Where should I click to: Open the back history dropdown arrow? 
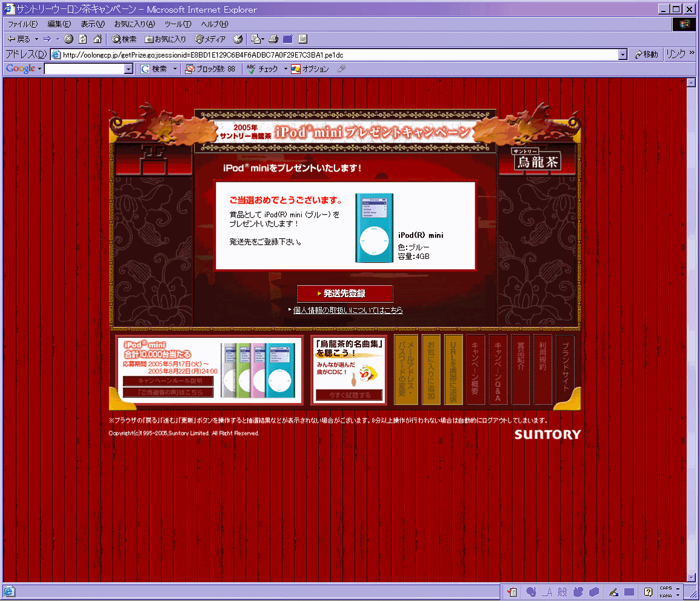36,39
